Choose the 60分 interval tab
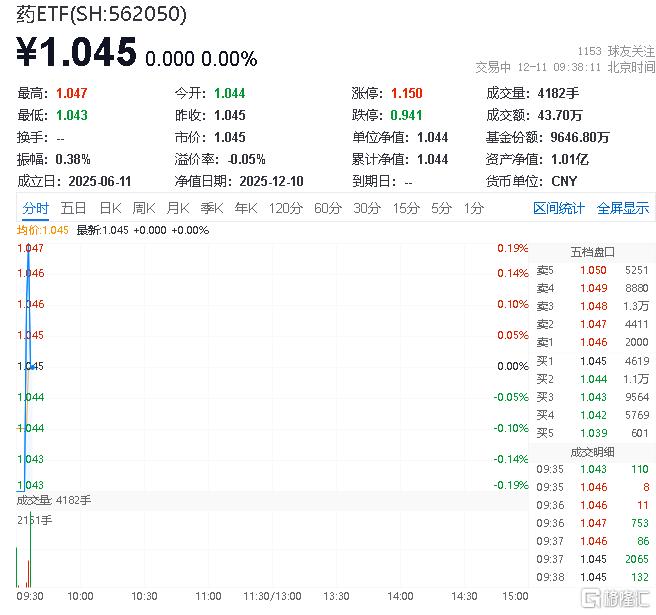 click(328, 208)
